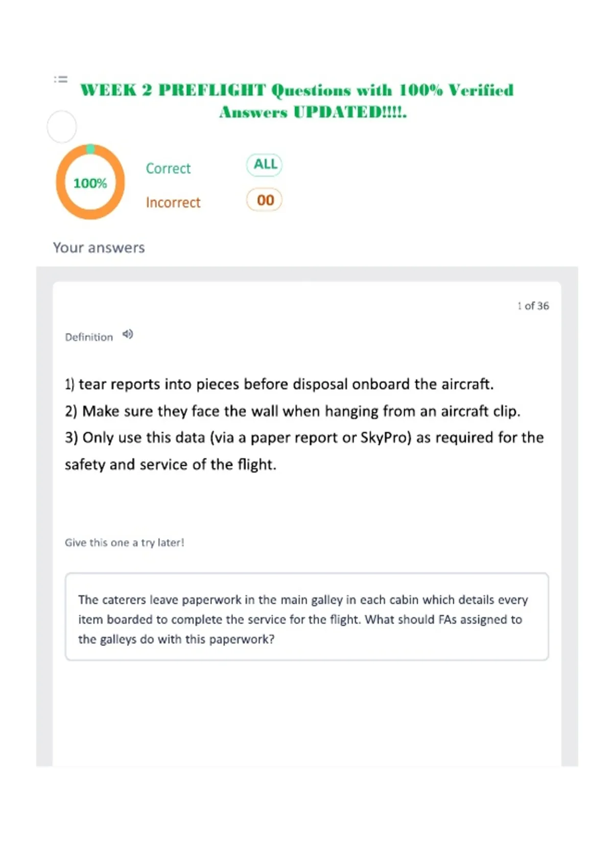
Task: Click the Correct label
Action: (168, 168)
